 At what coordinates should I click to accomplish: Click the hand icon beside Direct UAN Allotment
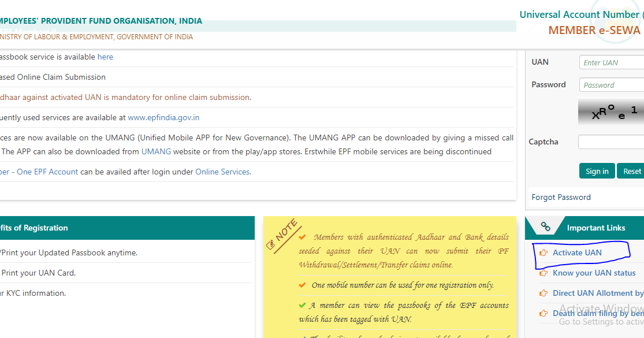(544, 293)
